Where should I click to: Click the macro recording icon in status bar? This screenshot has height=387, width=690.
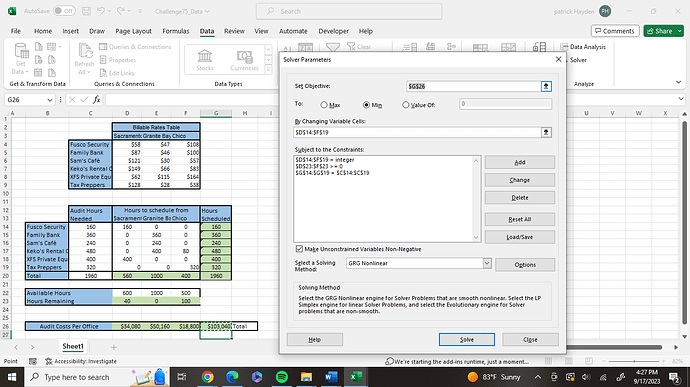tap(33, 361)
